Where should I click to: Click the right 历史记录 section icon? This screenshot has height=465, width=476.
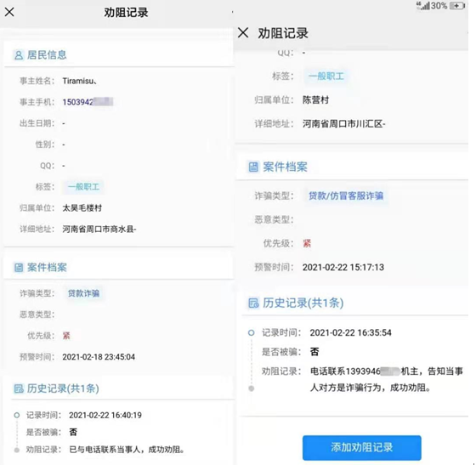(x=254, y=303)
